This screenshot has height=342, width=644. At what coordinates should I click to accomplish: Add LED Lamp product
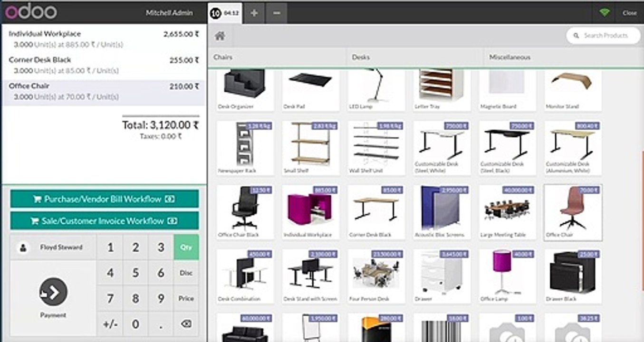376,90
